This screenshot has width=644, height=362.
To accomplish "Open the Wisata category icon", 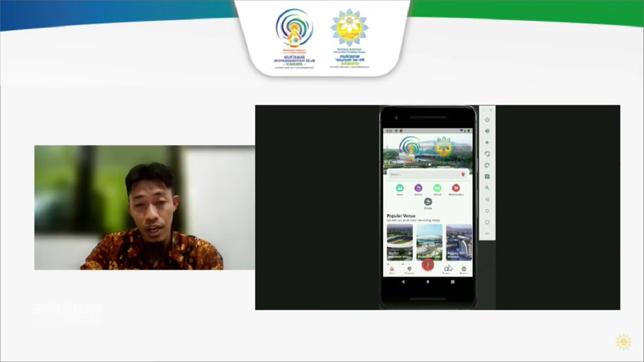I will (428, 202).
